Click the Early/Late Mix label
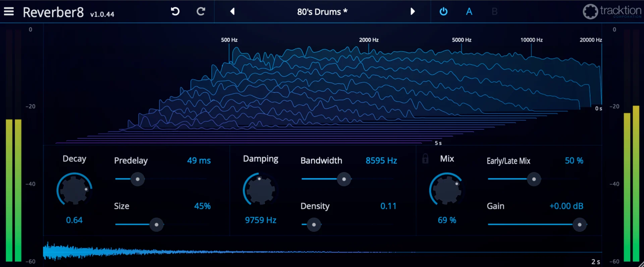 [x=508, y=161]
